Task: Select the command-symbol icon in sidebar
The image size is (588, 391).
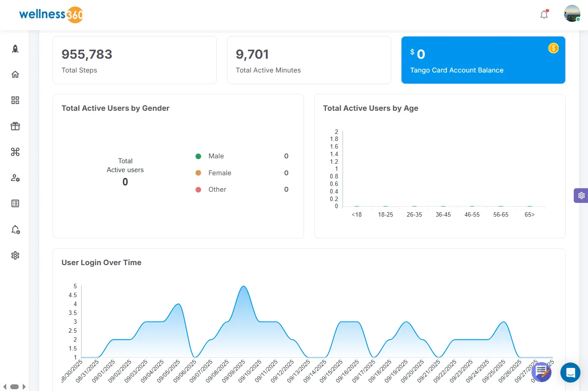Action: pos(15,152)
